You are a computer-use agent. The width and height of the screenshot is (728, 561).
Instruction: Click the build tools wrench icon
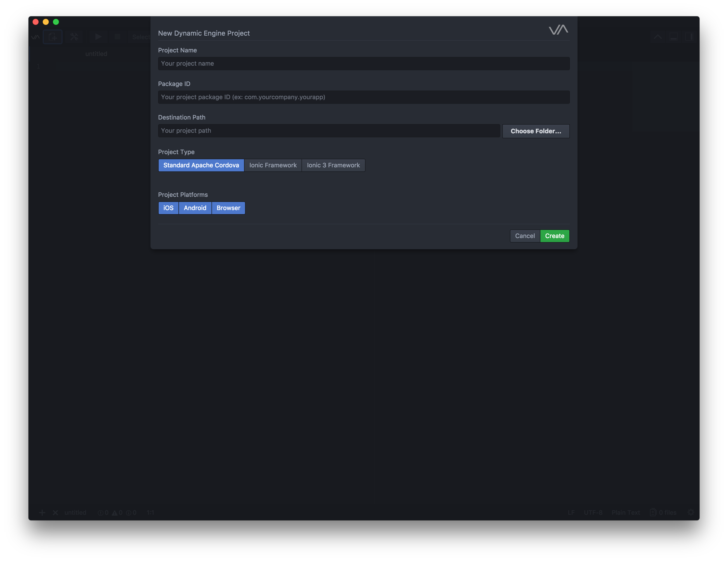(74, 37)
